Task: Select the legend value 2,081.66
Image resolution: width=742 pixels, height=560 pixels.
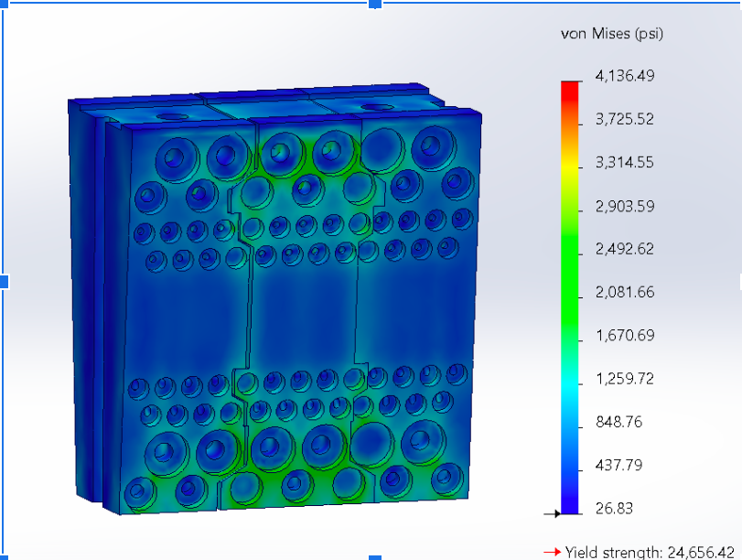Action: [x=625, y=292]
